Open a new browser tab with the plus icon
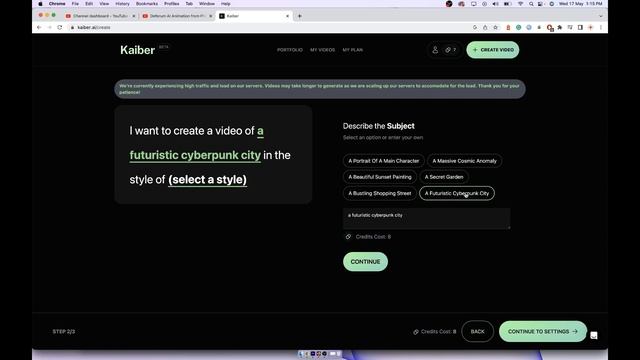The width and height of the screenshot is (640, 360). (300, 16)
